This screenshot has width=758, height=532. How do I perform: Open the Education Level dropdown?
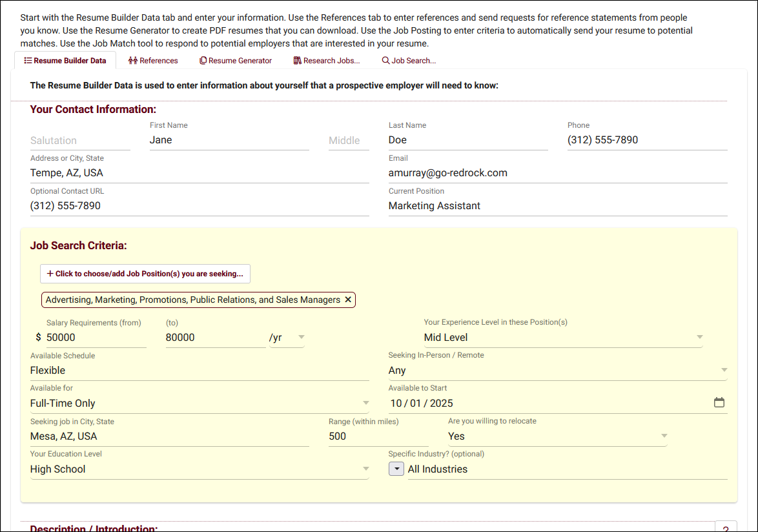click(x=200, y=469)
